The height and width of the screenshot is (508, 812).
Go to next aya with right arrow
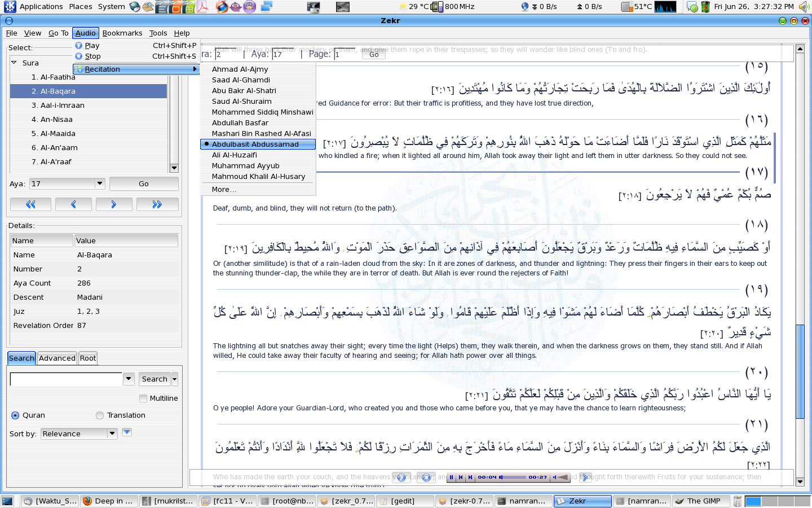(114, 204)
